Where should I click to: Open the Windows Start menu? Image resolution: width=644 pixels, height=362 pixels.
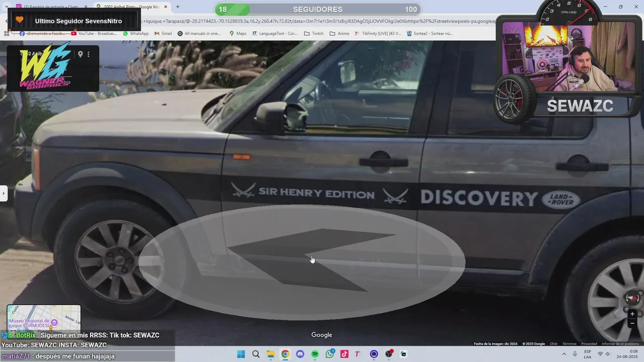(241, 354)
